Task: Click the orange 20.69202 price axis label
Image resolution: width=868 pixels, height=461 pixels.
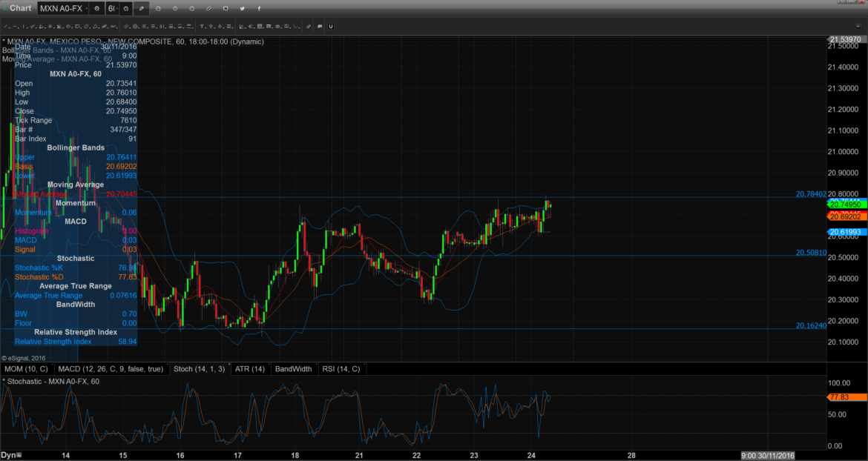Action: pos(847,217)
